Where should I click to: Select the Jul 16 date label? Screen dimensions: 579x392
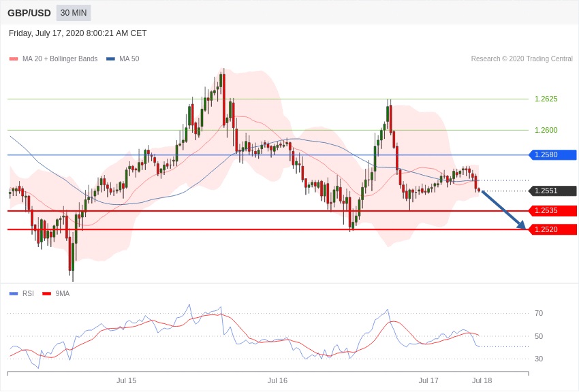(277, 380)
